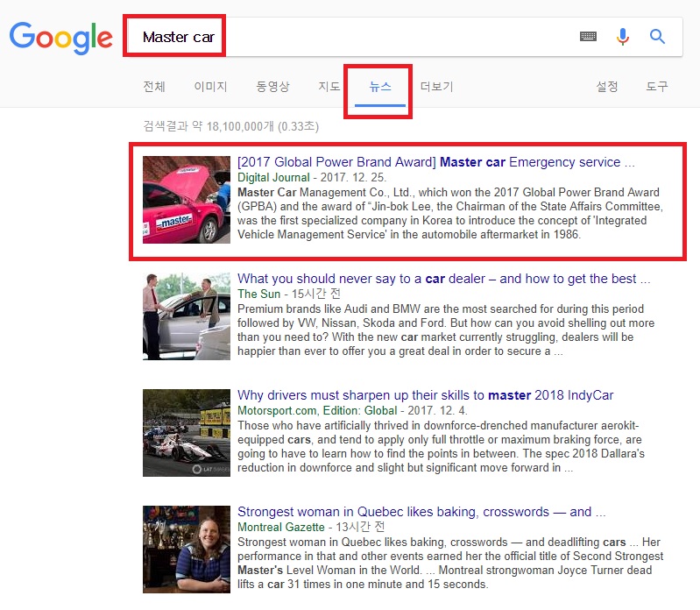Open 'What you should never say' article
Image resolution: width=700 pixels, height=610 pixels.
pos(443,279)
